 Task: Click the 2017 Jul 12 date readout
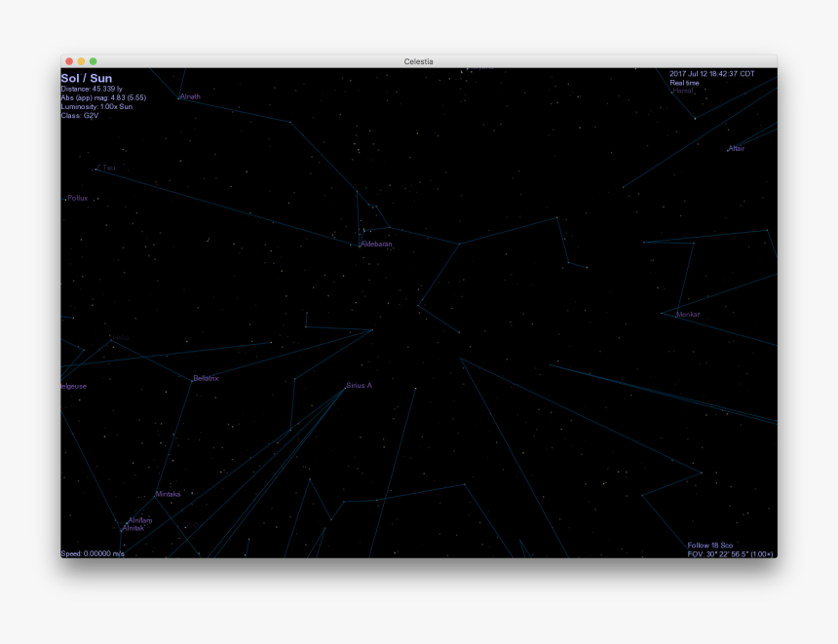712,74
